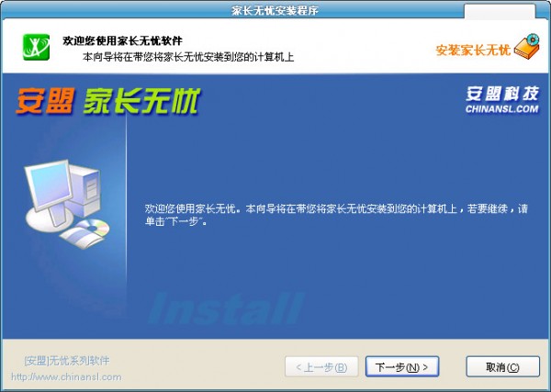Click the 家长无忧安装程序 title bar
This screenshot has width=551, height=392.
(x=275, y=10)
